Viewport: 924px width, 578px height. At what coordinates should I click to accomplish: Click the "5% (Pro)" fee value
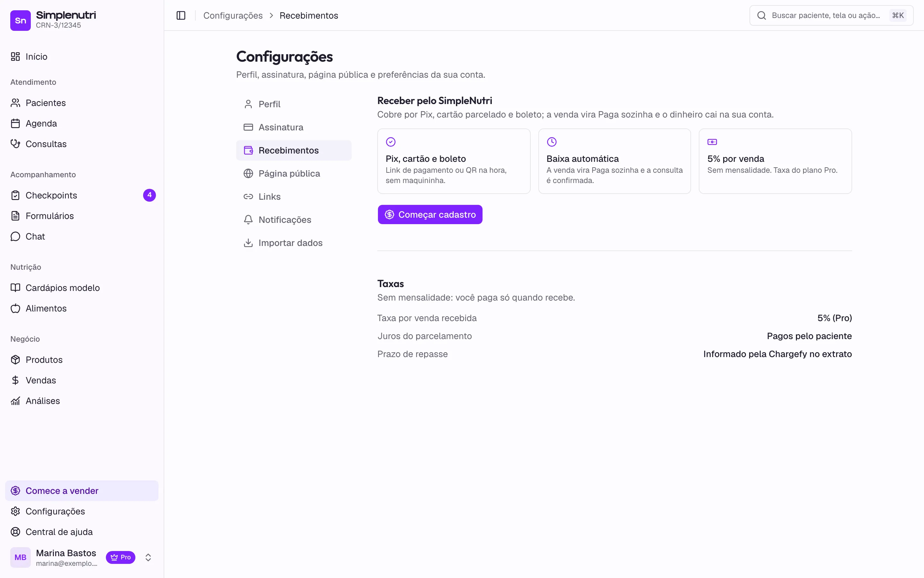coord(834,318)
